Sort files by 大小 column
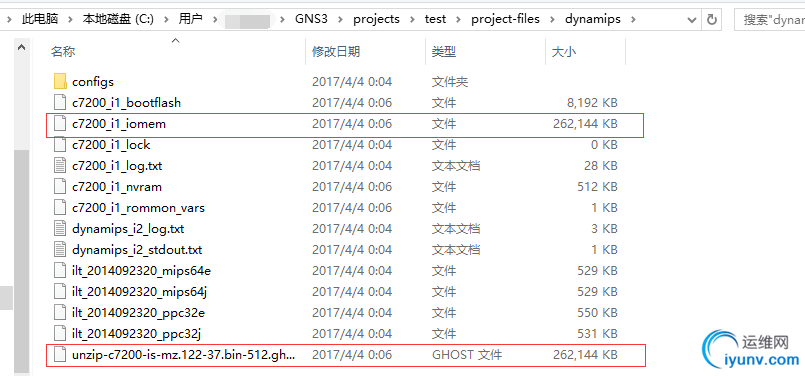Viewport: 805px width, 376px height. point(564,51)
